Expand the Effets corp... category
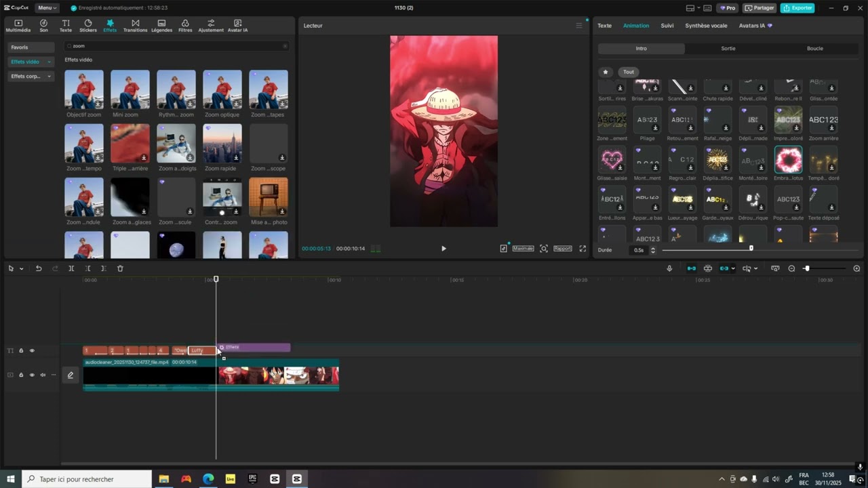 tap(30, 77)
